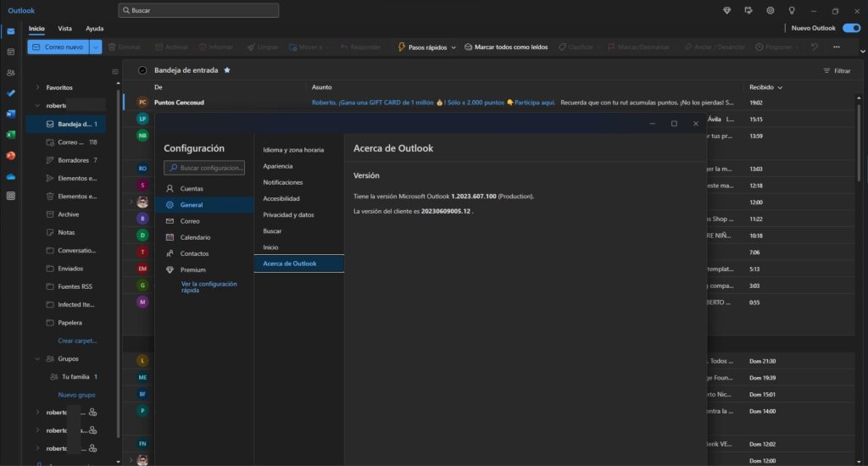Open the Word app icon in sidebar

[x=10, y=114]
